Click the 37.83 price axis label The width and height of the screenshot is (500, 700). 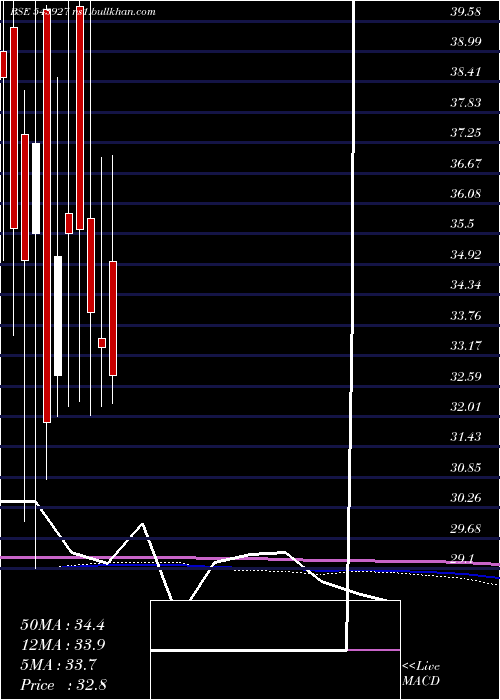click(x=466, y=103)
